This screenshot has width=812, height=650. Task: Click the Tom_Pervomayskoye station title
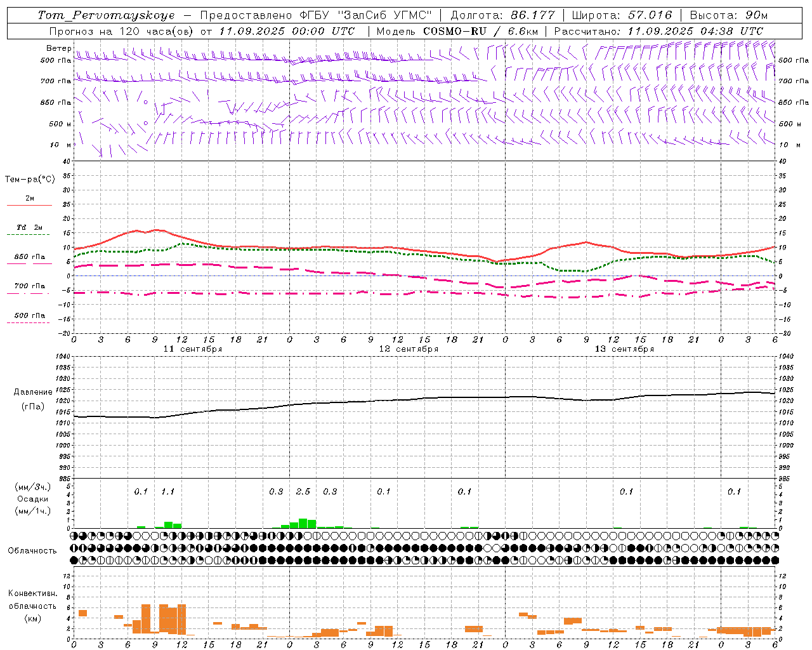tap(106, 15)
